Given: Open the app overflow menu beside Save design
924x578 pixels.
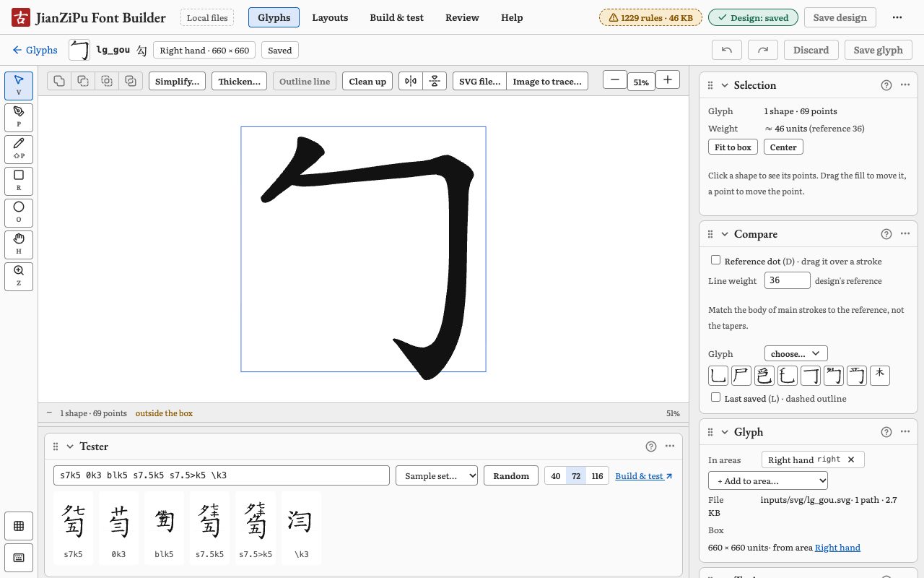Looking at the screenshot, I should click(x=897, y=17).
